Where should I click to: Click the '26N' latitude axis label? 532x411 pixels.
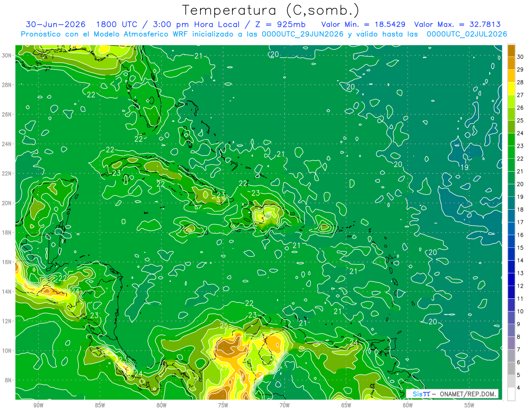pos(7,114)
